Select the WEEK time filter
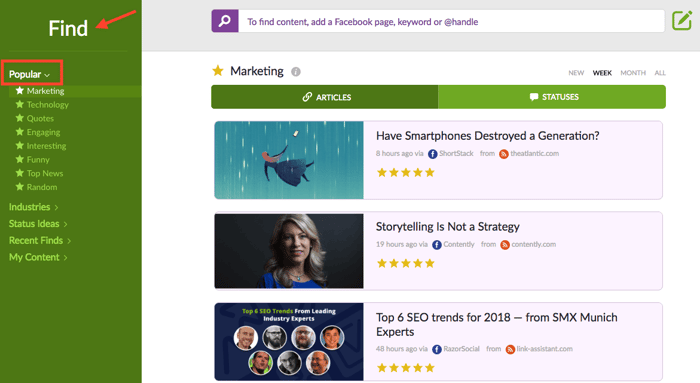Viewport: 700px width, 383px height. pyautogui.click(x=602, y=73)
